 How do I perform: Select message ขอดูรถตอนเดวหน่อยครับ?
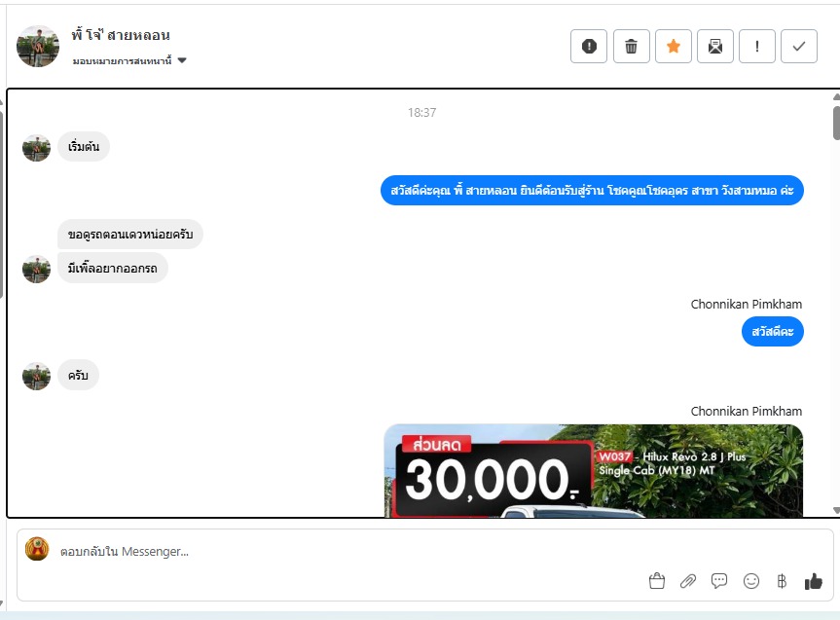click(130, 235)
